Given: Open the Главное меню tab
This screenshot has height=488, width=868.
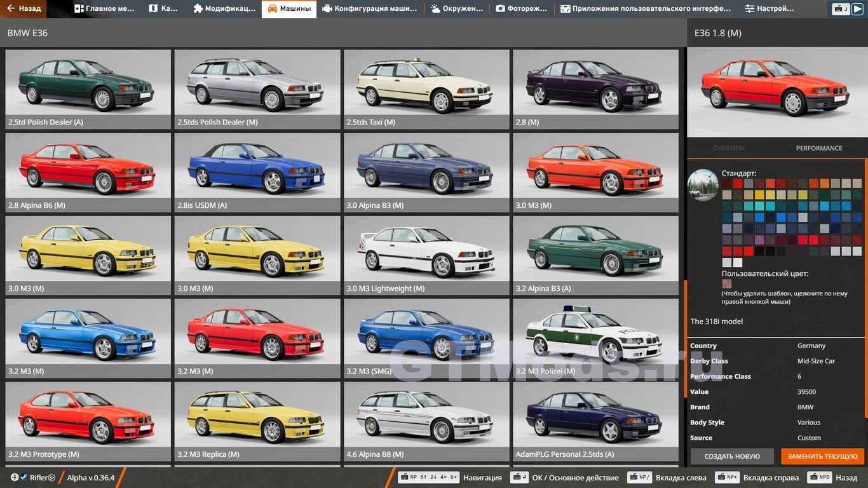Looking at the screenshot, I should tap(105, 9).
